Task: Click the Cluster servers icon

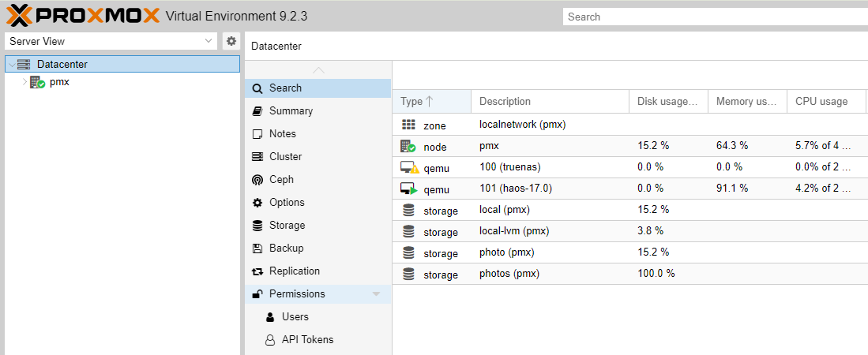Action: point(257,157)
